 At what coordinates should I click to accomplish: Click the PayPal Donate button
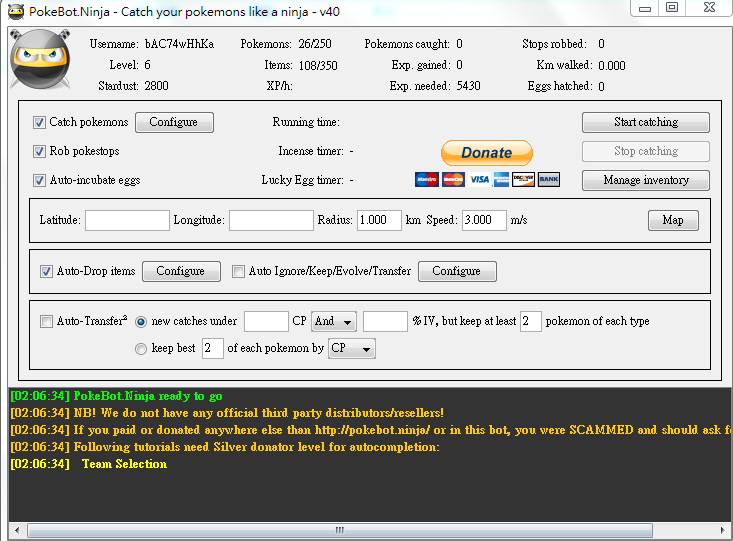click(487, 153)
